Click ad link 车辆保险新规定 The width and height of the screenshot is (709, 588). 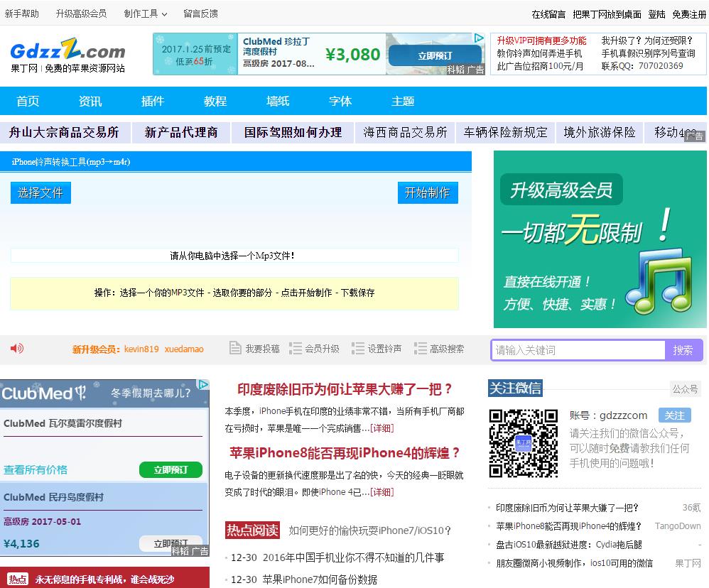[506, 132]
